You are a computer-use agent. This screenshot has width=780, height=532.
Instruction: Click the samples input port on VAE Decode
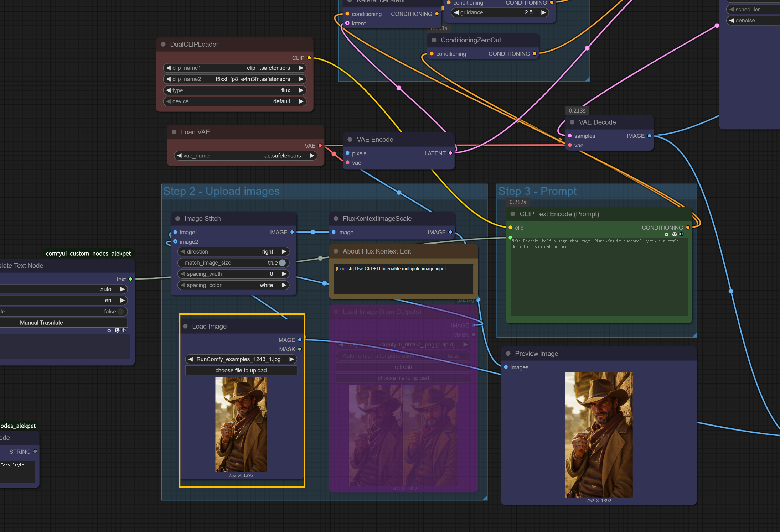(x=570, y=136)
